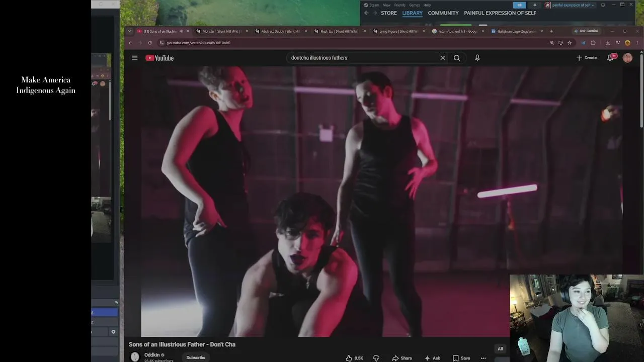This screenshot has height=362, width=644.
Task: Open YouTube notifications bell
Action: pyautogui.click(x=611, y=58)
